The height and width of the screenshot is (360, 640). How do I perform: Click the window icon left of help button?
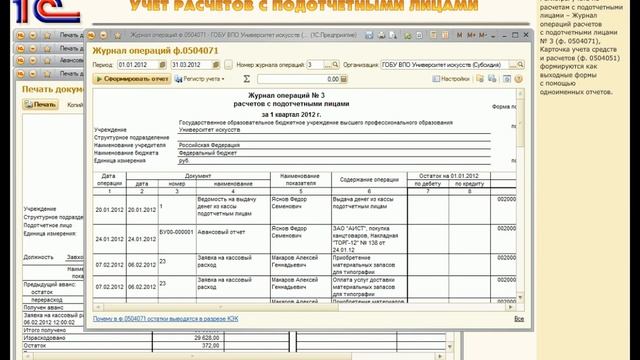point(507,79)
